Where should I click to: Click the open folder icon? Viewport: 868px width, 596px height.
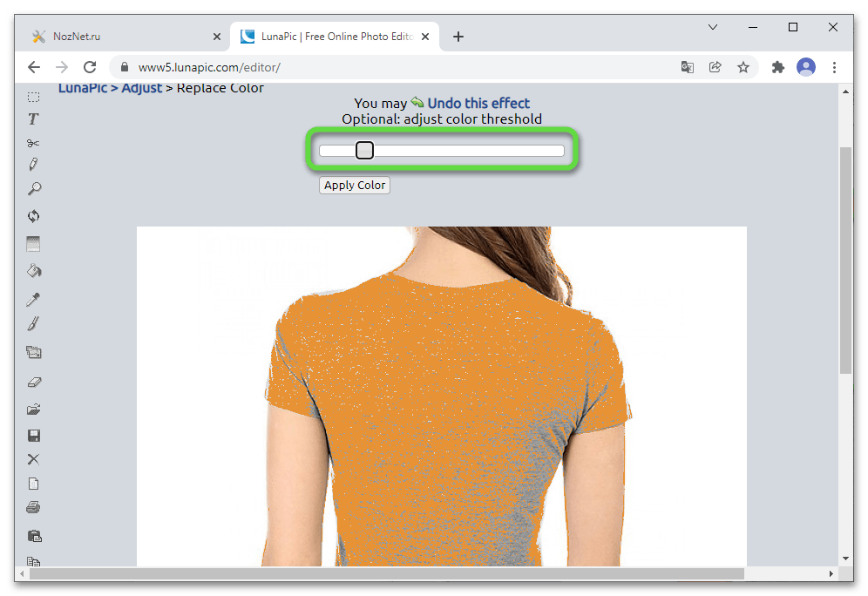coord(34,409)
